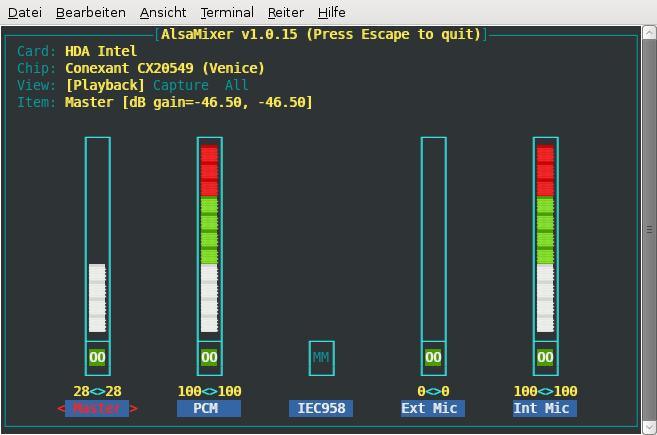Click the terminal vertical scrollbar thumb
This screenshot has height=435, width=657.
pos(649,230)
